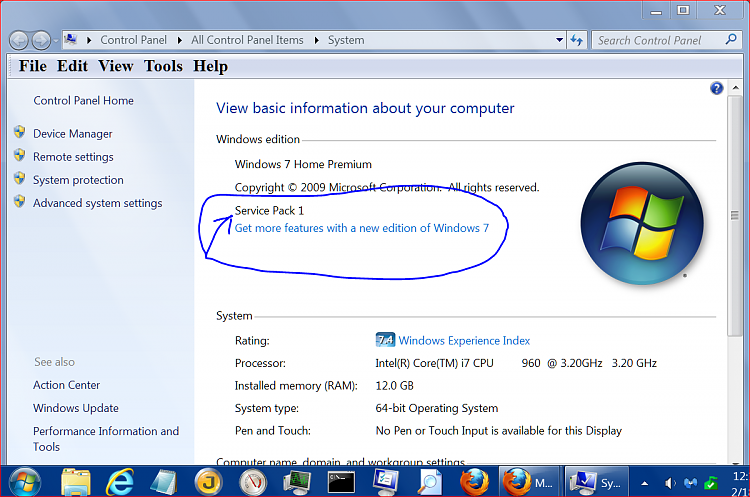Screen dimensions: 750x497
Task: Open Action Center link
Action: (66, 385)
